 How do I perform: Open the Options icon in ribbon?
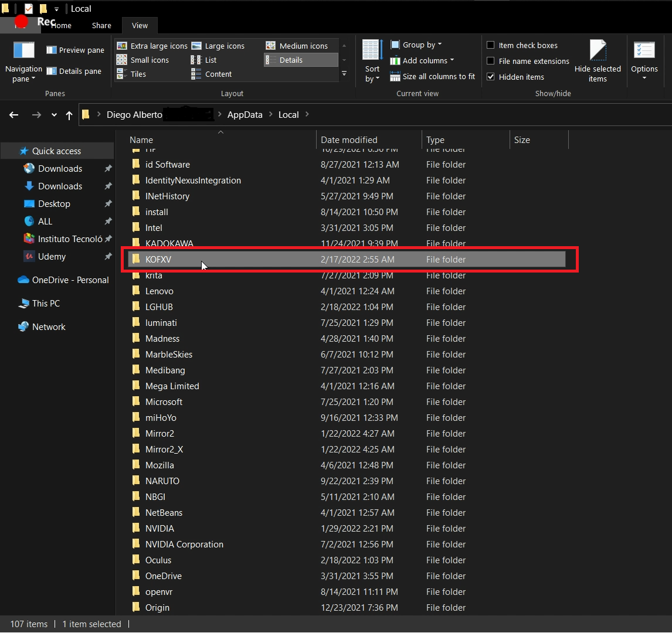(644, 52)
